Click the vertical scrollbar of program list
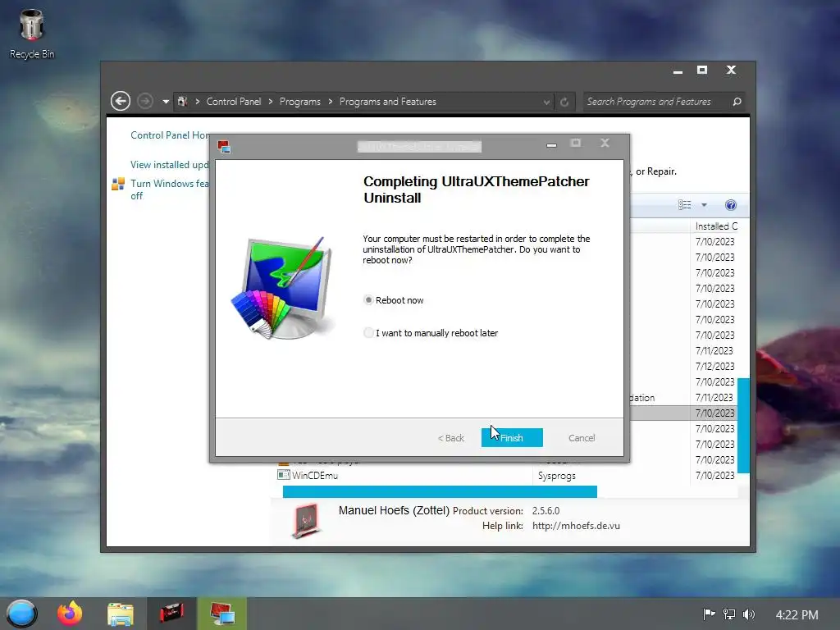840x630 pixels. tap(743, 426)
